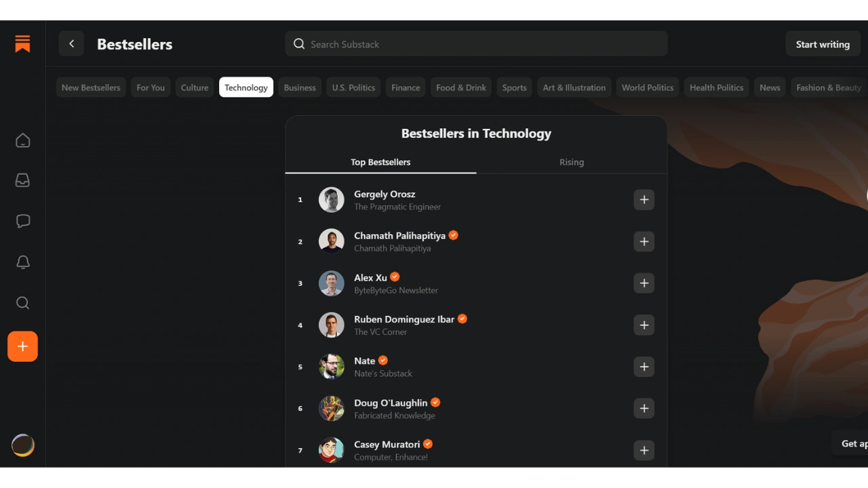The height and width of the screenshot is (488, 868).
Task: Open the sidebar search icon
Action: (22, 302)
